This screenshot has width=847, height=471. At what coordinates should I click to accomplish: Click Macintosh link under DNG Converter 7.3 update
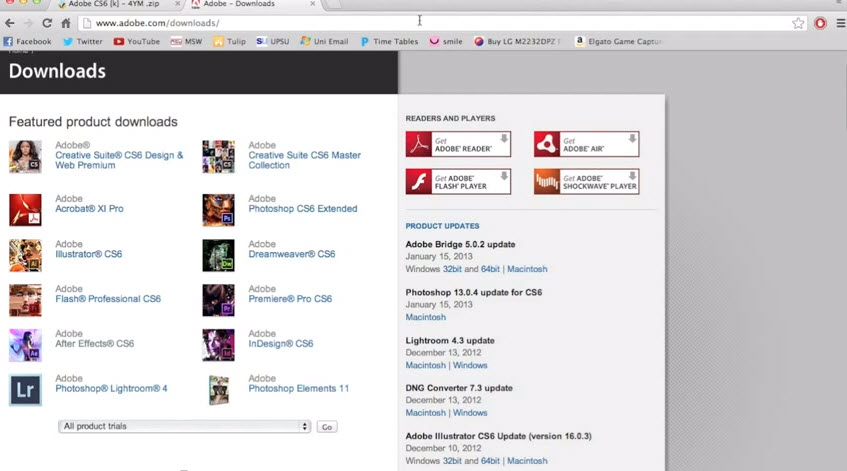coord(426,413)
